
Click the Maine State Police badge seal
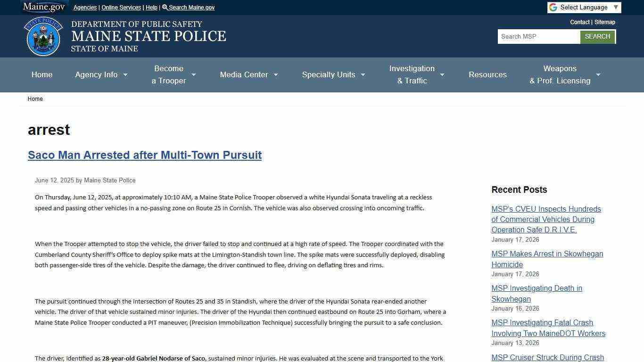click(x=43, y=36)
